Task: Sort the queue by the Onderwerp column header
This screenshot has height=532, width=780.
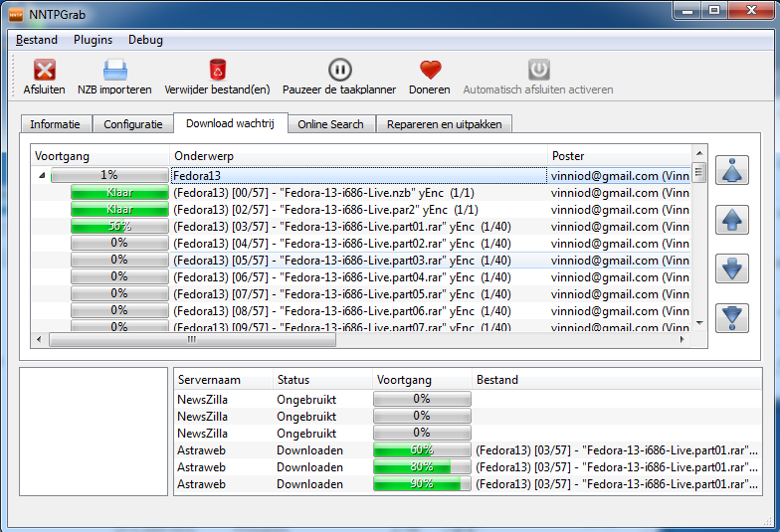Action: tap(358, 156)
